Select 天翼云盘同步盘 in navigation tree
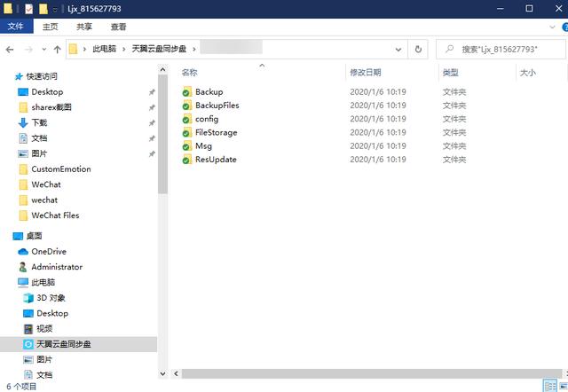The image size is (568, 392). pos(63,344)
